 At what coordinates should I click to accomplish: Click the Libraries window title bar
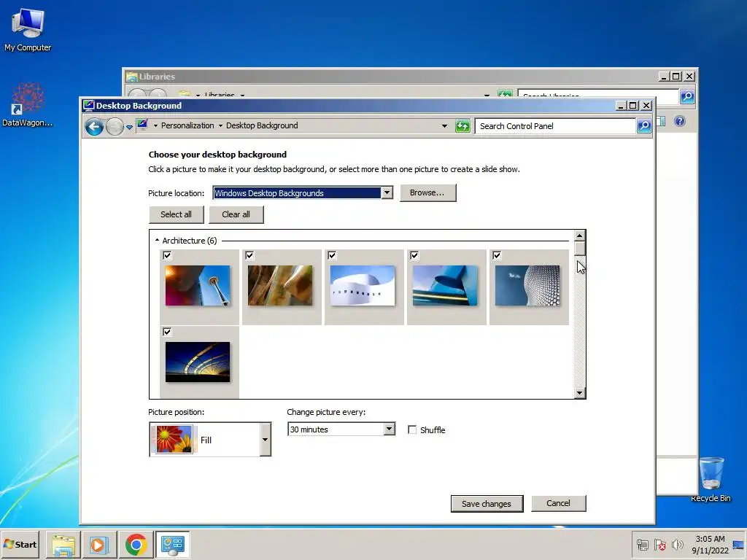coord(391,76)
